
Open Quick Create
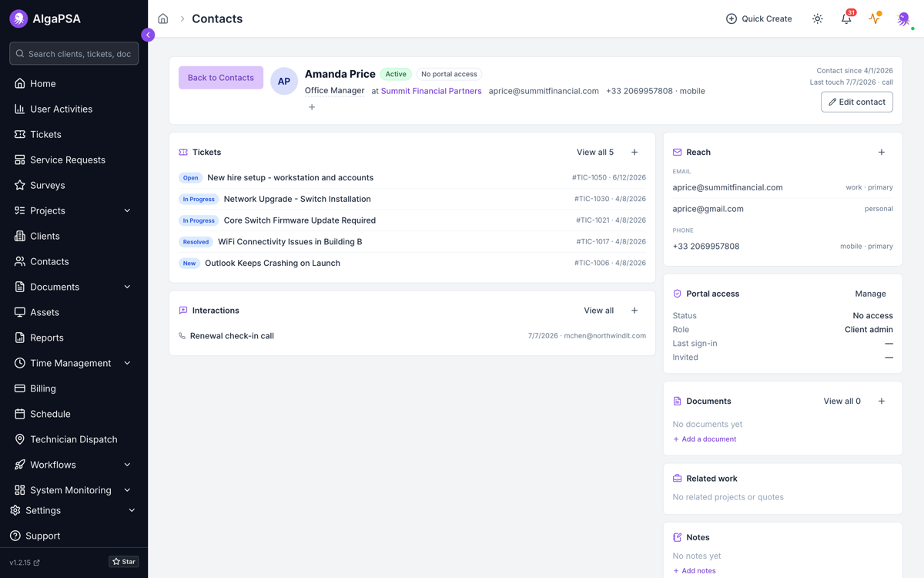pos(758,18)
